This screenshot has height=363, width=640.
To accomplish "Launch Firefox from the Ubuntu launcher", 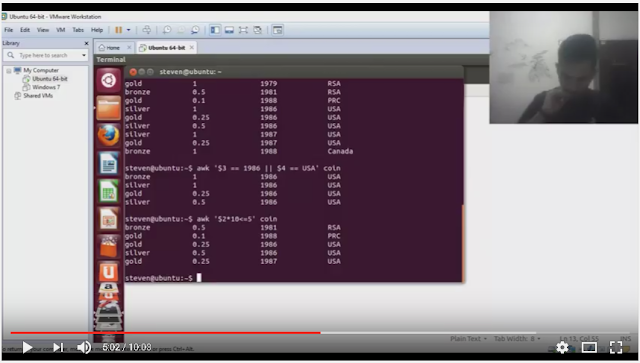I will (x=108, y=136).
